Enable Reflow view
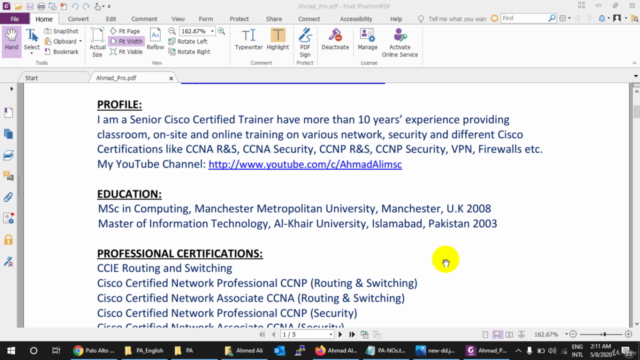The image size is (640, 360). tap(155, 39)
